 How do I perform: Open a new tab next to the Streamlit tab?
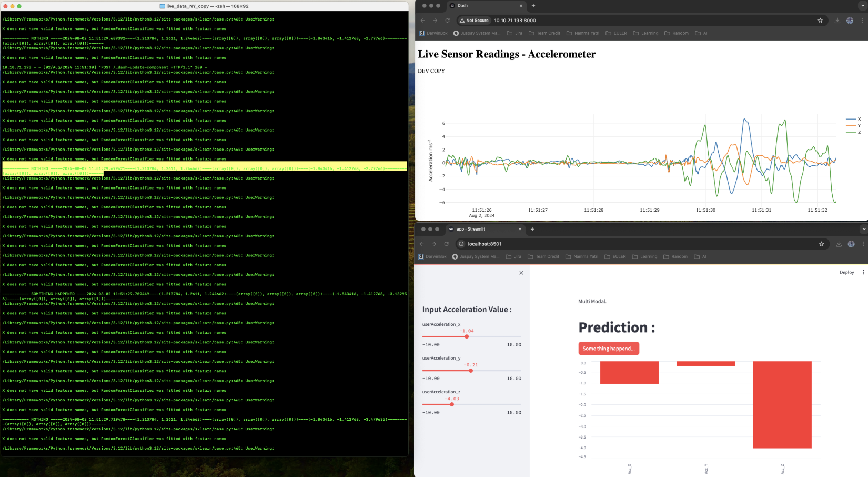[x=532, y=229]
